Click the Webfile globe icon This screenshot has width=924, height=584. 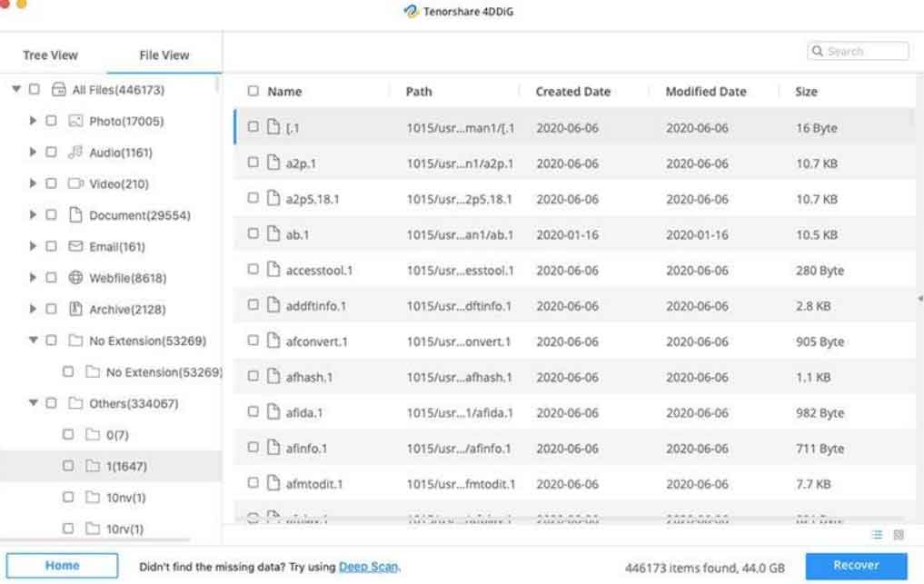coord(76,278)
